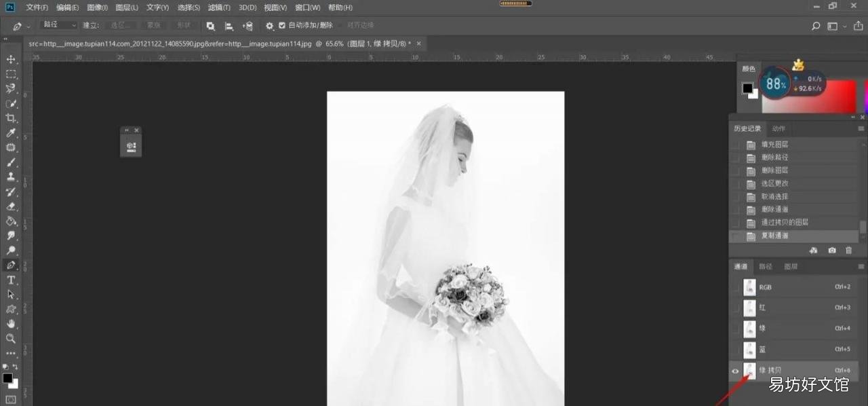Select the Paint Bucket tool
The image size is (868, 406).
pyautogui.click(x=11, y=221)
